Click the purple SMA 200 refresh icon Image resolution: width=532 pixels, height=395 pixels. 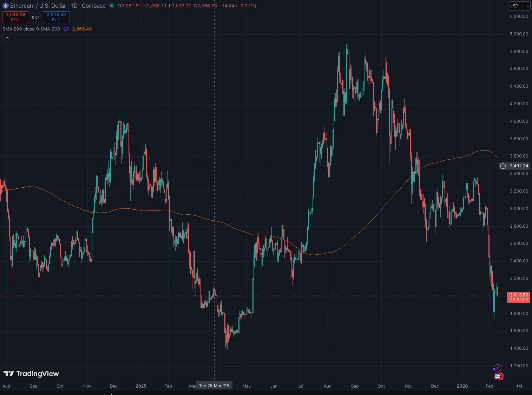point(66,29)
